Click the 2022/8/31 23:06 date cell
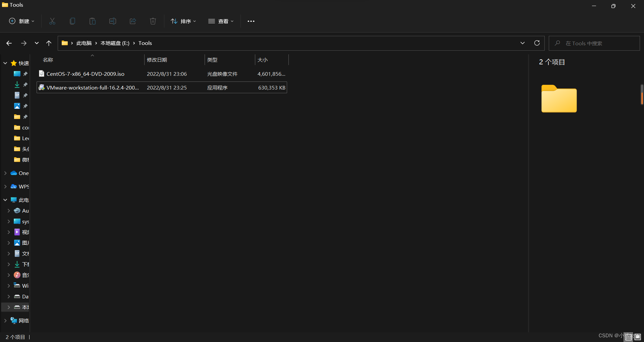 pyautogui.click(x=167, y=74)
